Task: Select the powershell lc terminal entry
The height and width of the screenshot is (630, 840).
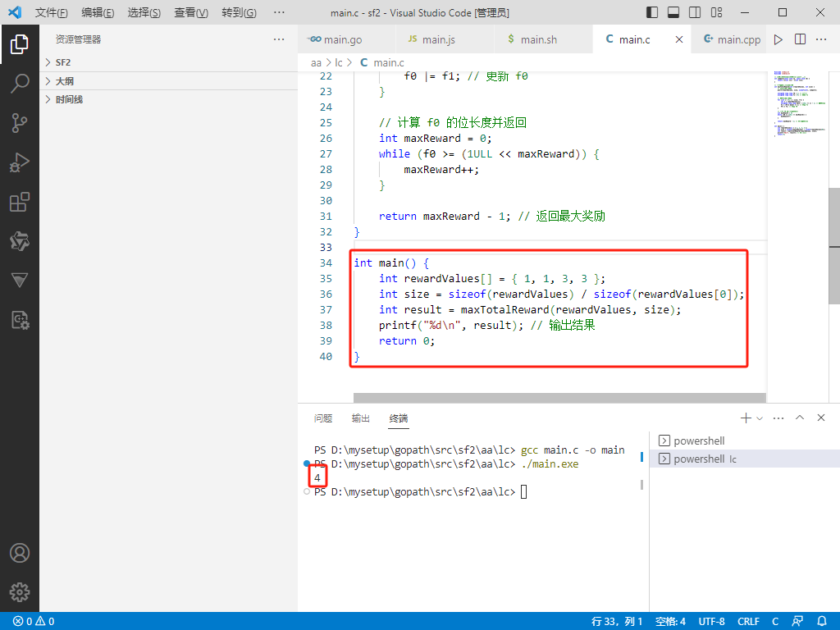Action: click(745, 459)
